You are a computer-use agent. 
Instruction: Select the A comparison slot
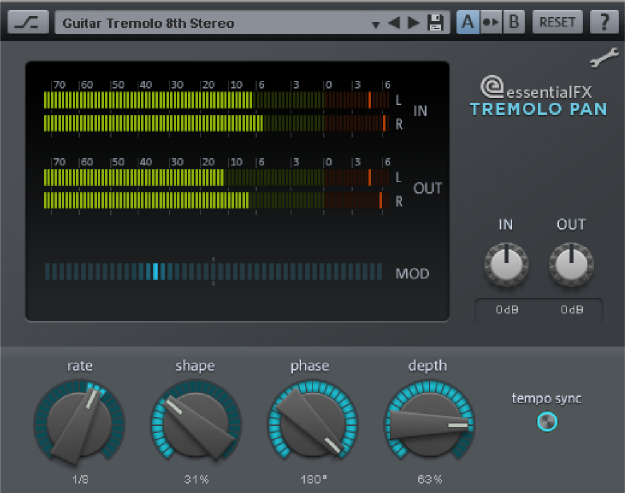[468, 22]
